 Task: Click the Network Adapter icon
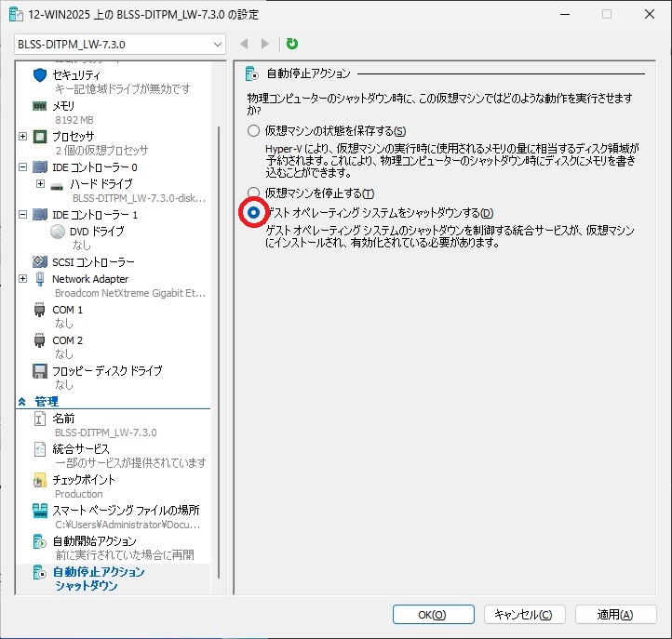point(40,279)
